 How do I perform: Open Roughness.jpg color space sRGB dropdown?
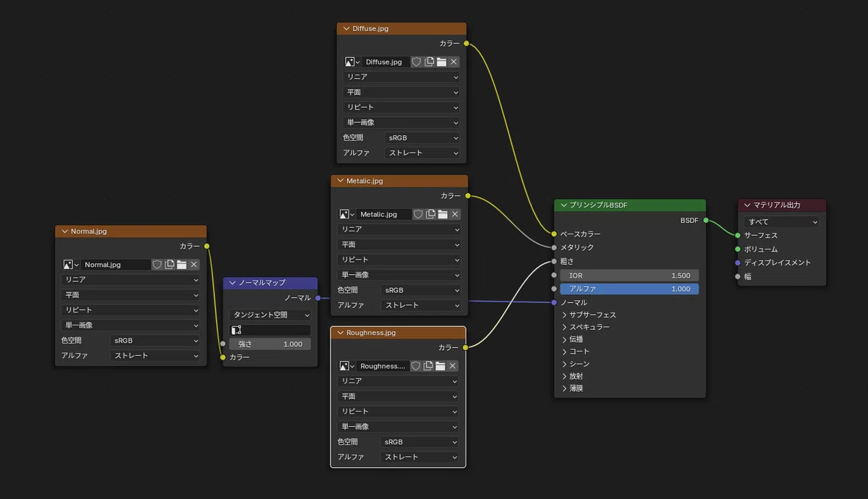pyautogui.click(x=420, y=442)
